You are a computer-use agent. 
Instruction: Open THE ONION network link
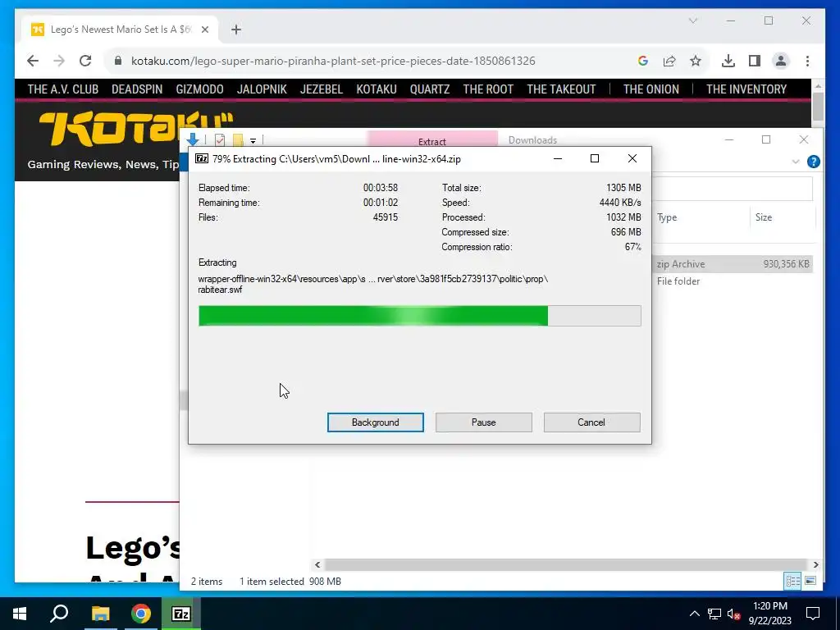point(651,89)
